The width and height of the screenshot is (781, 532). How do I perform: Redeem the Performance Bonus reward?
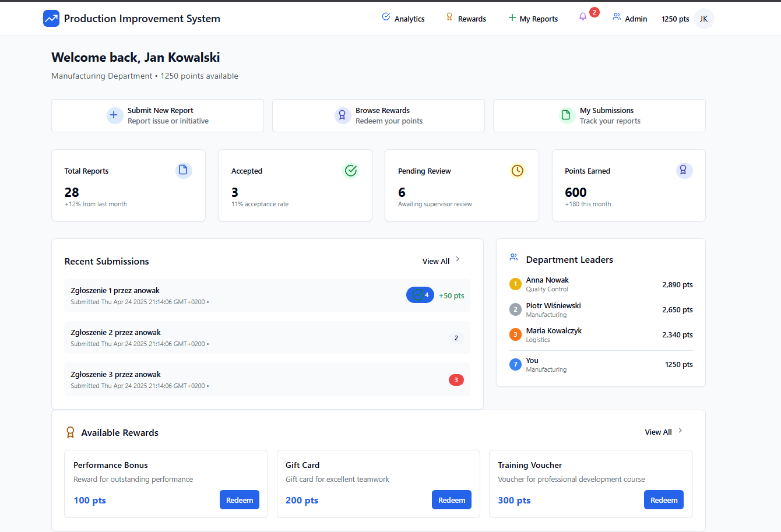point(240,500)
